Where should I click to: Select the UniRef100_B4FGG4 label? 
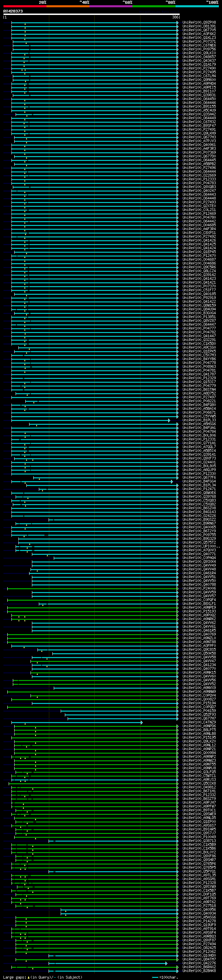[x=199, y=481]
